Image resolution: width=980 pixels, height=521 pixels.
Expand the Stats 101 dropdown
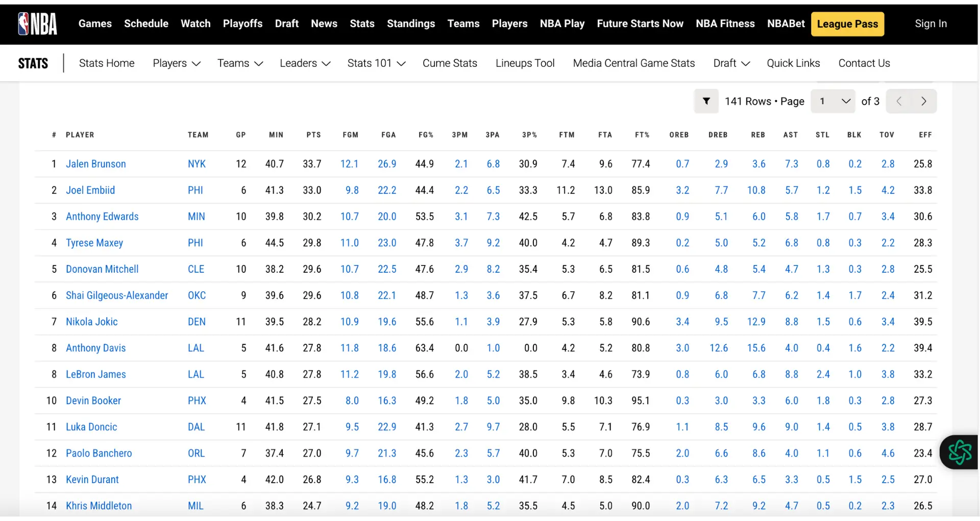[377, 63]
